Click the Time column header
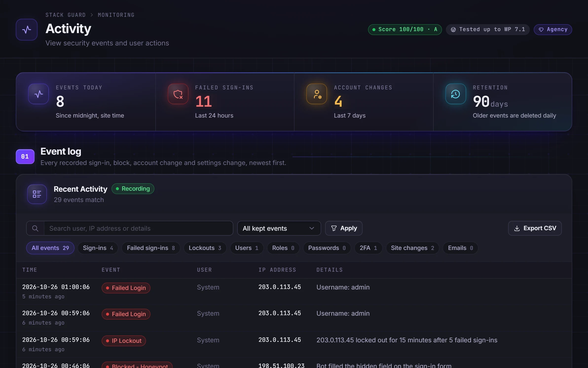The width and height of the screenshot is (588, 368). point(30,270)
